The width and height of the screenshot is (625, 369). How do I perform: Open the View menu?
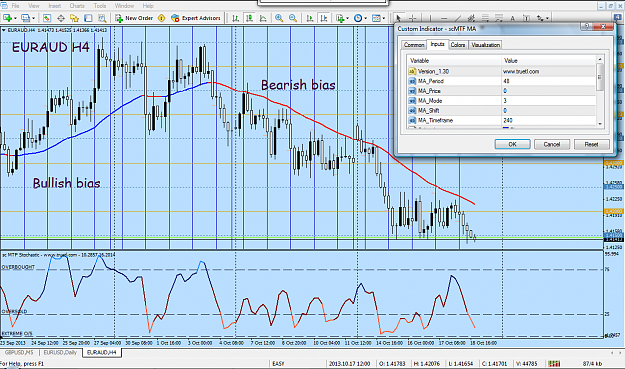(34, 6)
